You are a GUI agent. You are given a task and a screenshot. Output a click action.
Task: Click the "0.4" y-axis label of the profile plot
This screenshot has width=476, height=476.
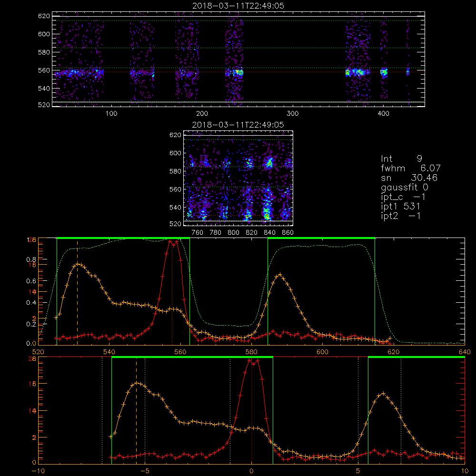click(x=31, y=303)
